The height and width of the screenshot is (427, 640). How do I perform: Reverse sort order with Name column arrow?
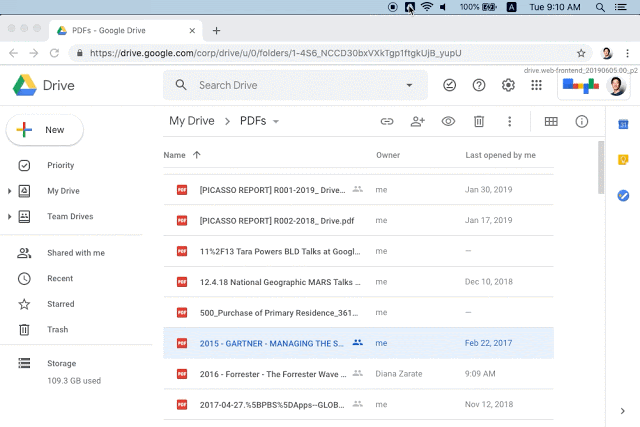(196, 155)
